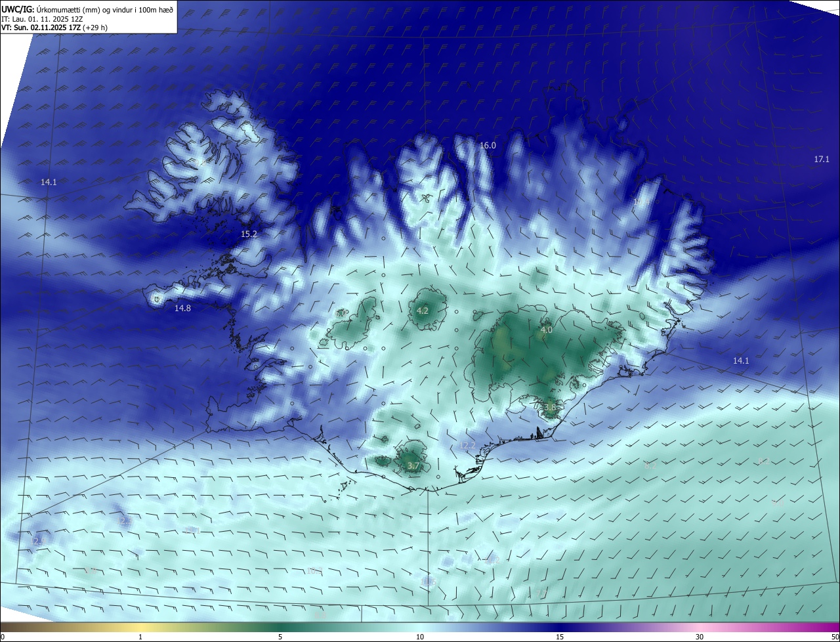Click the faint 12.9 value in the southwest sea
Viewport: 840px width, 642px height.
pyautogui.click(x=38, y=541)
